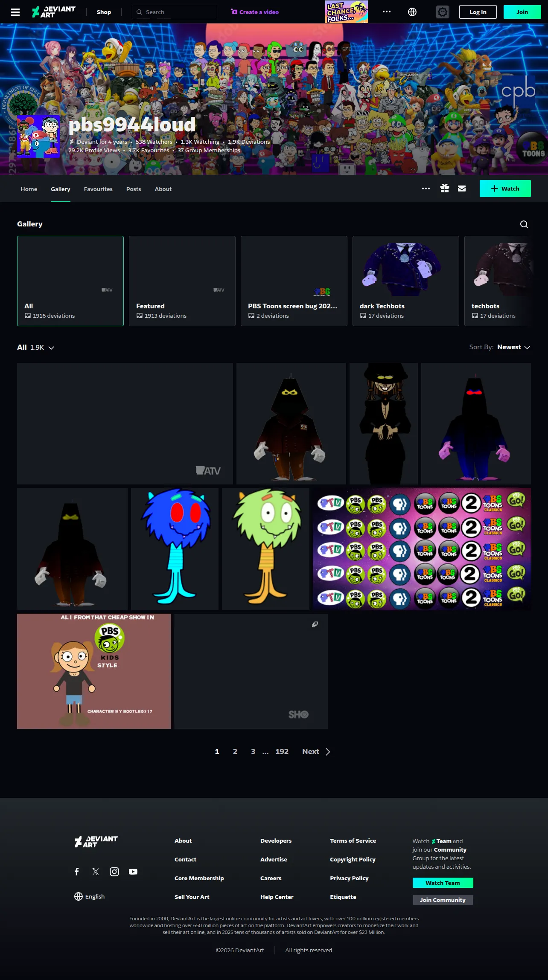Open the techbots gallery folder
Viewport: 548px width, 980px height.
[x=498, y=281]
